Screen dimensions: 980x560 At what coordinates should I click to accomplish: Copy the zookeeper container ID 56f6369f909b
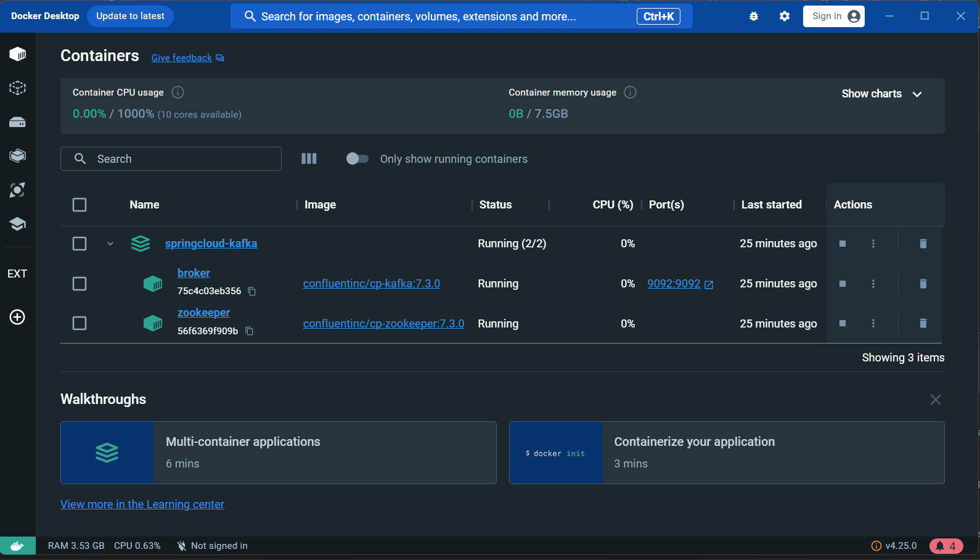coord(249,331)
